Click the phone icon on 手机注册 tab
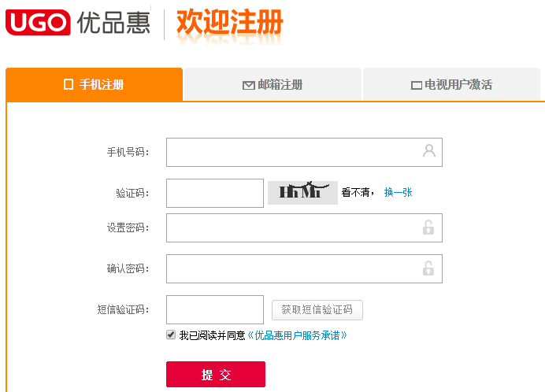Image resolution: width=545 pixels, height=392 pixels. (x=69, y=85)
